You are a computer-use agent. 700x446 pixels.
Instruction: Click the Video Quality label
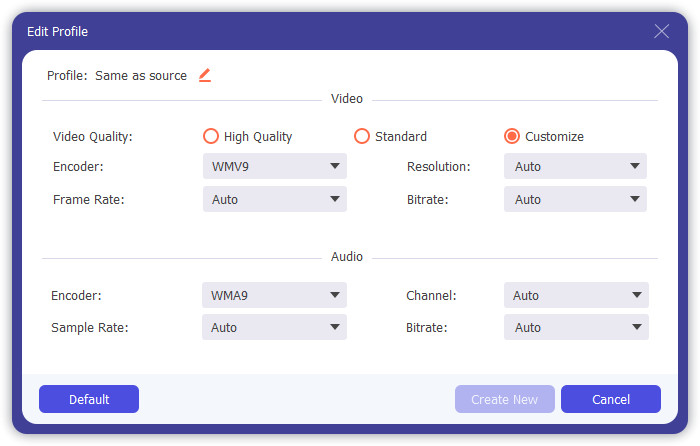(x=92, y=137)
